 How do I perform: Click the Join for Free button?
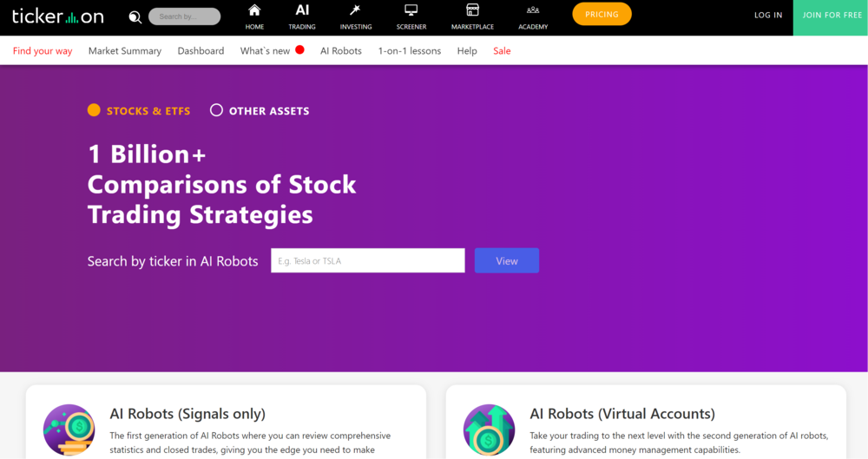tap(832, 16)
